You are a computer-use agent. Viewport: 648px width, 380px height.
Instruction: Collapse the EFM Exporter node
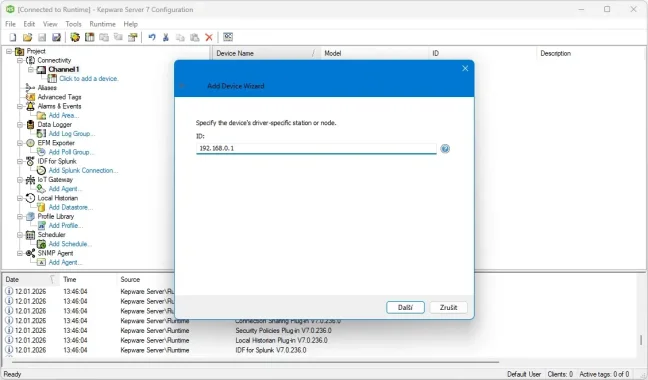click(x=19, y=143)
